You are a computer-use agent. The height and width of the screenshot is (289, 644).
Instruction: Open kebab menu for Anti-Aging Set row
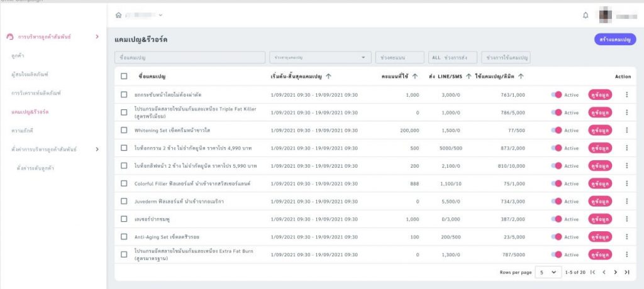pos(627,237)
